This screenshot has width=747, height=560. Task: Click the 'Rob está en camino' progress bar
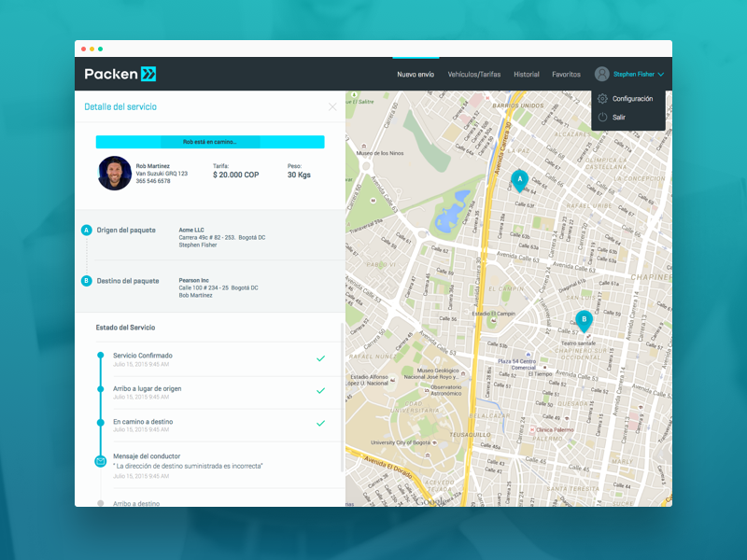210,142
